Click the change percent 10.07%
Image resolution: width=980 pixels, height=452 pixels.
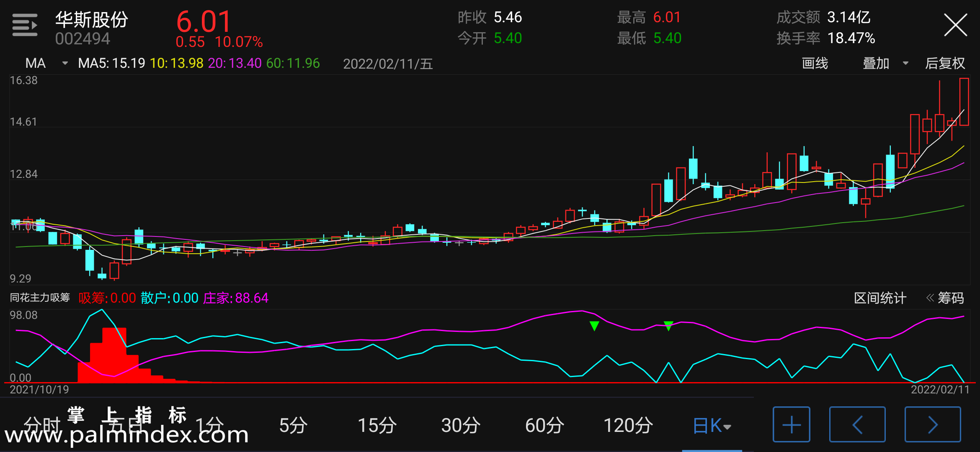pos(239,42)
